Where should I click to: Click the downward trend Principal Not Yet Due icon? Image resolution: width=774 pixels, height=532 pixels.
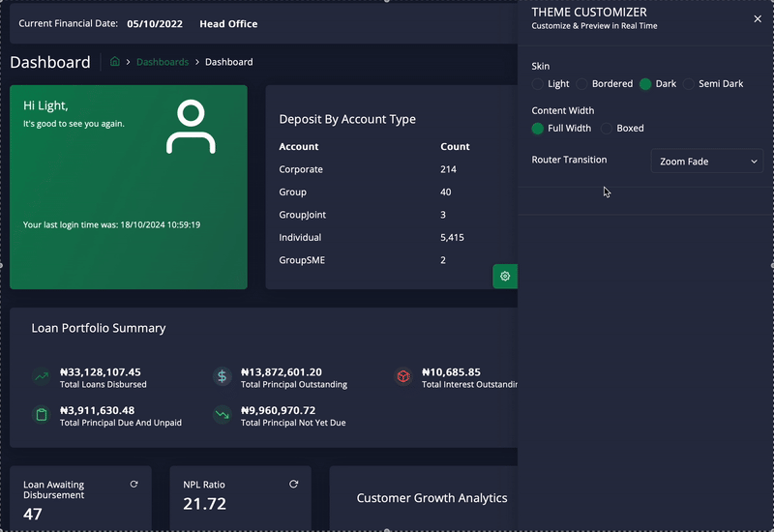click(x=222, y=415)
